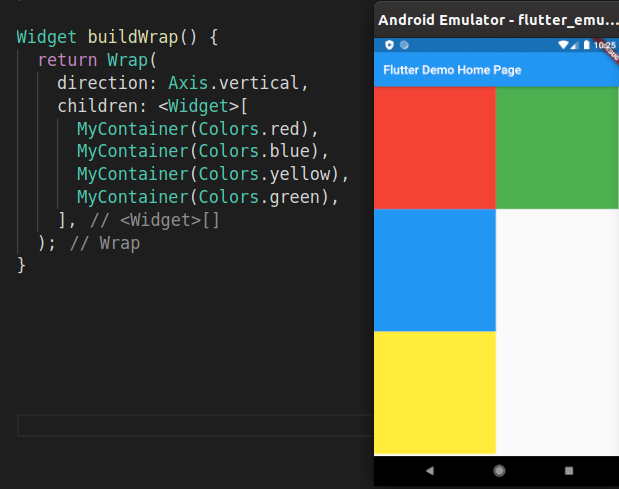Select the yellow container square
The image size is (619, 489).
coord(435,393)
